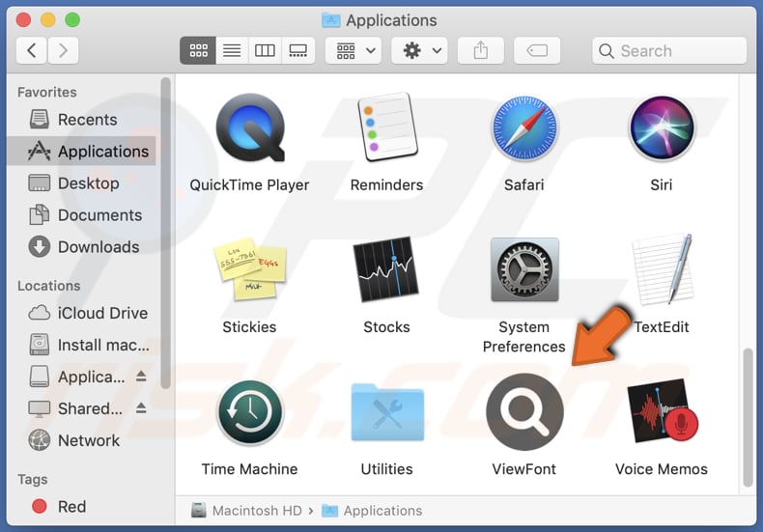
Task: Switch to icon view
Action: 198,50
